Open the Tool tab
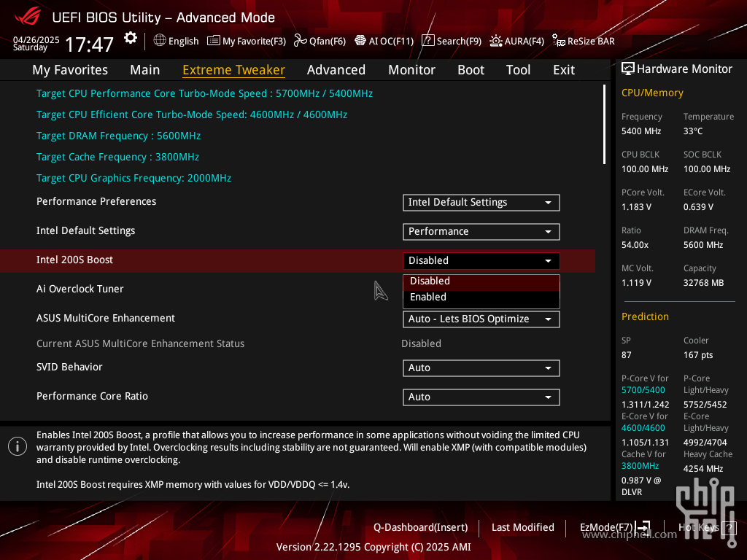 point(518,70)
